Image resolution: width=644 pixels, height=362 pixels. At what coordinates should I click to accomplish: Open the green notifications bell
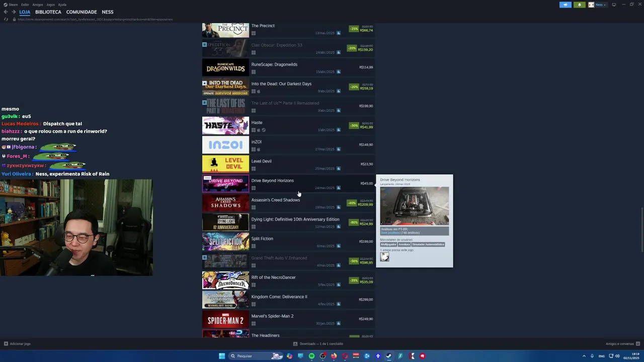tap(579, 5)
